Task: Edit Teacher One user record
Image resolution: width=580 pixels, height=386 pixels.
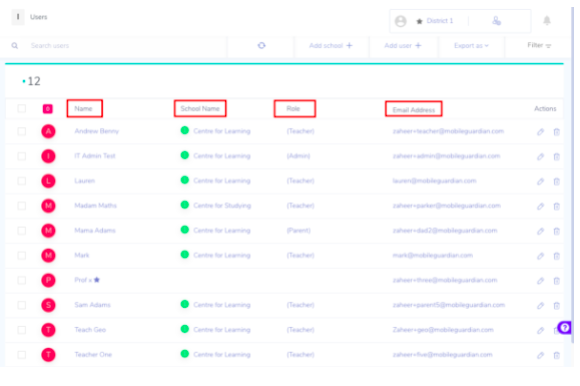Action: (x=540, y=355)
